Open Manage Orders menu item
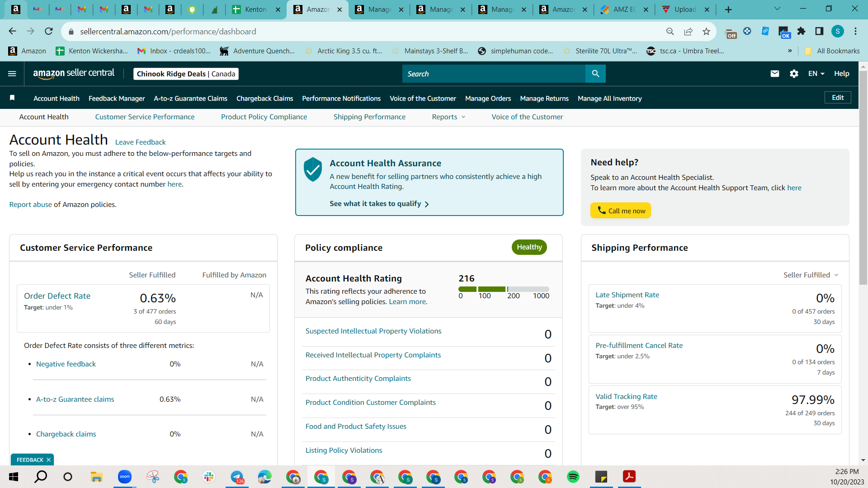This screenshot has height=488, width=868. 488,98
